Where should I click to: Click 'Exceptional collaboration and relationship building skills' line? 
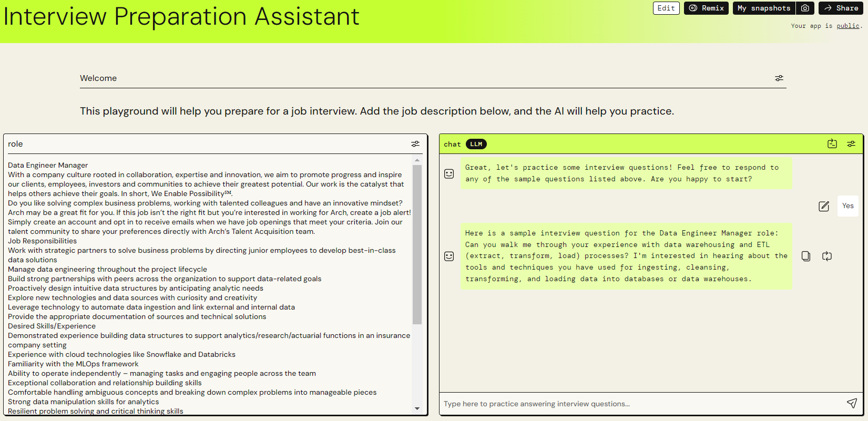pos(105,383)
